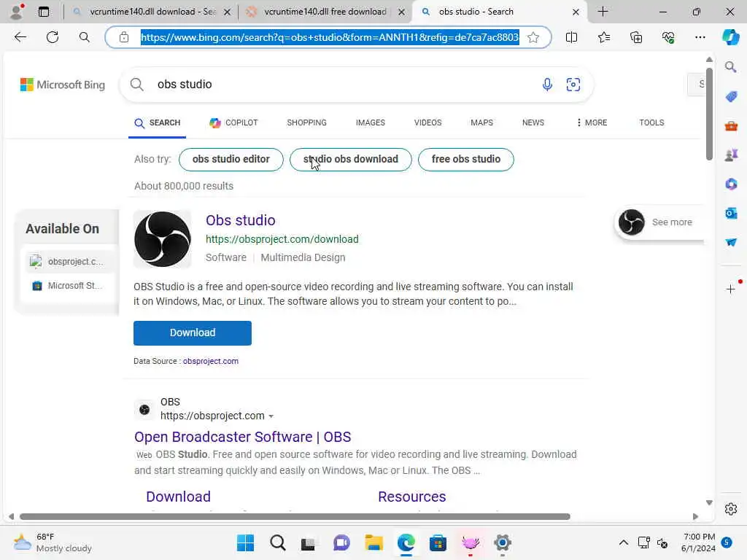Try the 'free obs studio' suggestion
Screen dimensions: 747x560
click(x=466, y=159)
